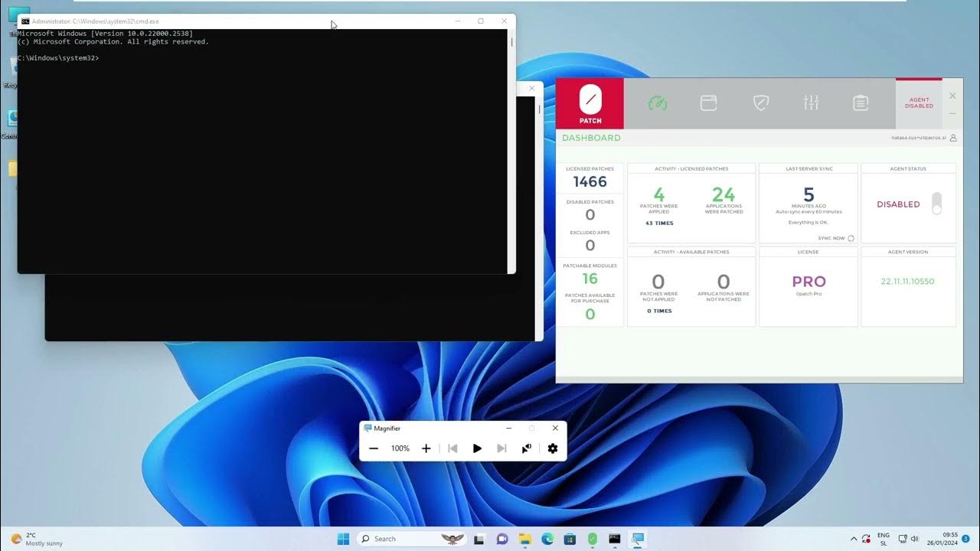Click the volume speaker tray icon
The height and width of the screenshot is (551, 980).
tap(915, 539)
